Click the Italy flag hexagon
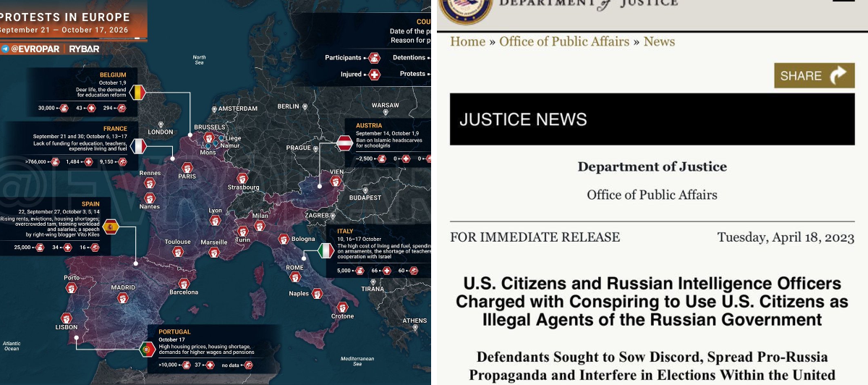Image resolution: width=868 pixels, height=385 pixels. point(326,251)
